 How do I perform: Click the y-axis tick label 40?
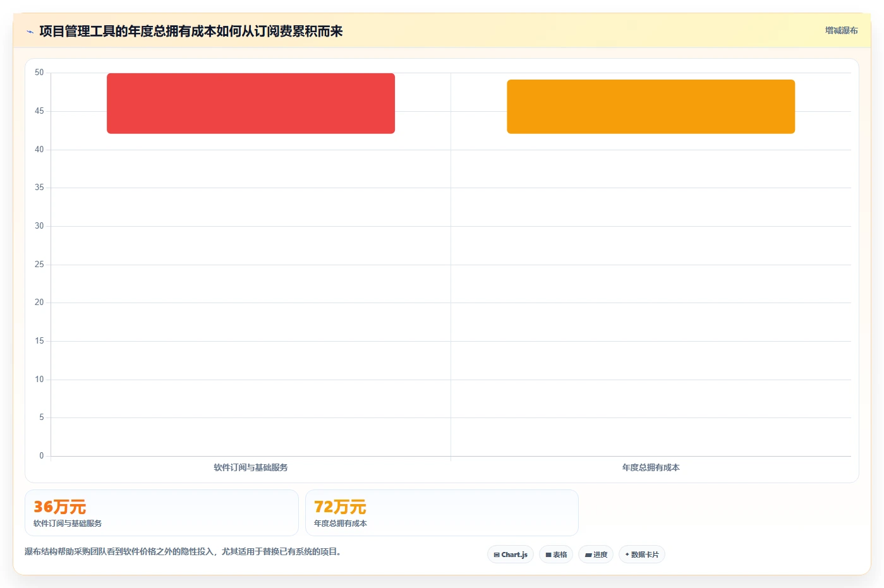[39, 149]
